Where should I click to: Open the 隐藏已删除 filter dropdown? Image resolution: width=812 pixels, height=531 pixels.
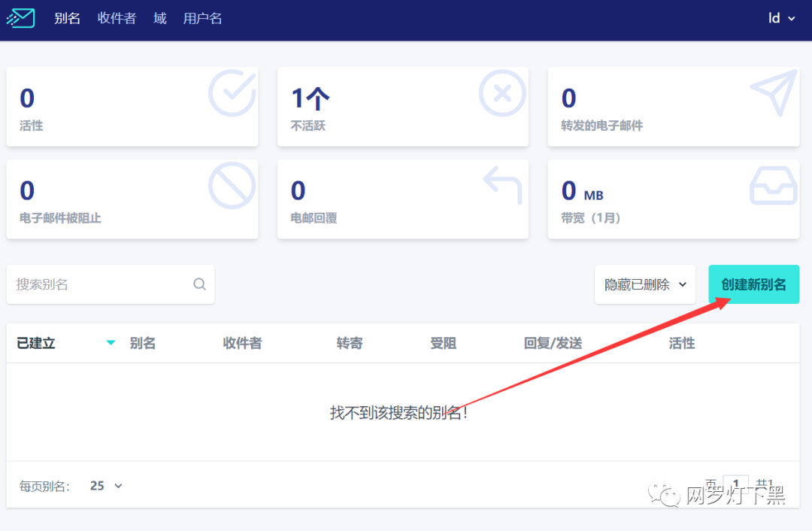point(645,284)
